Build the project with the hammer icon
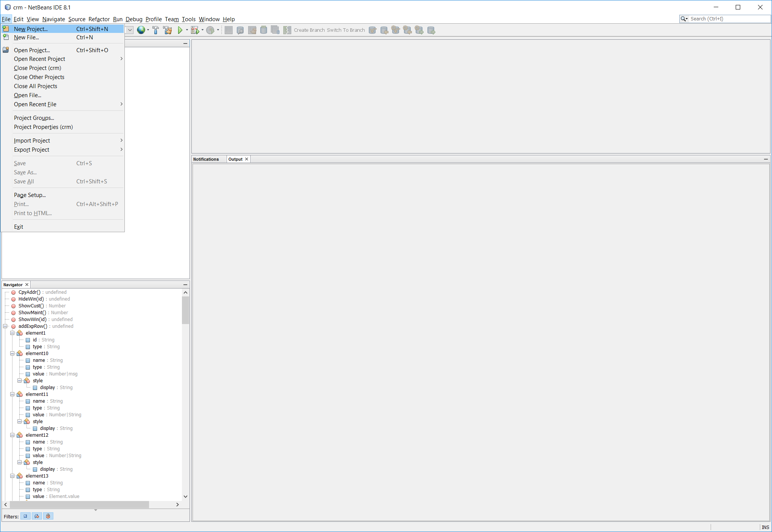The width and height of the screenshot is (772, 532). coord(156,30)
